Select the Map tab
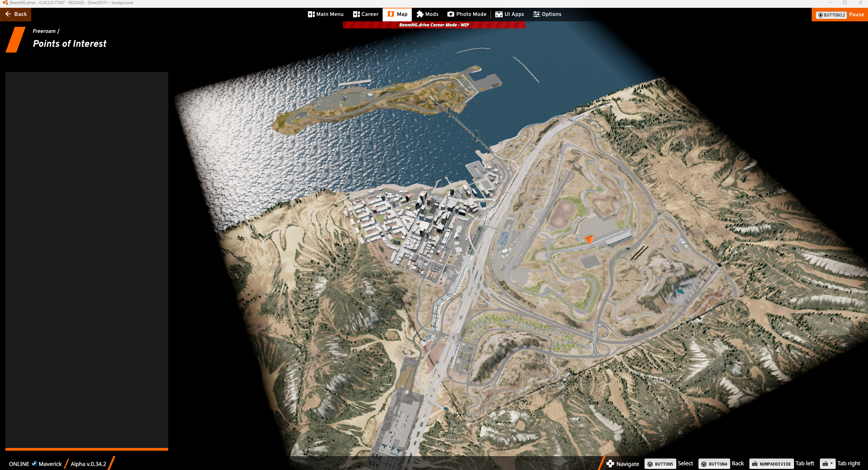 [x=397, y=14]
